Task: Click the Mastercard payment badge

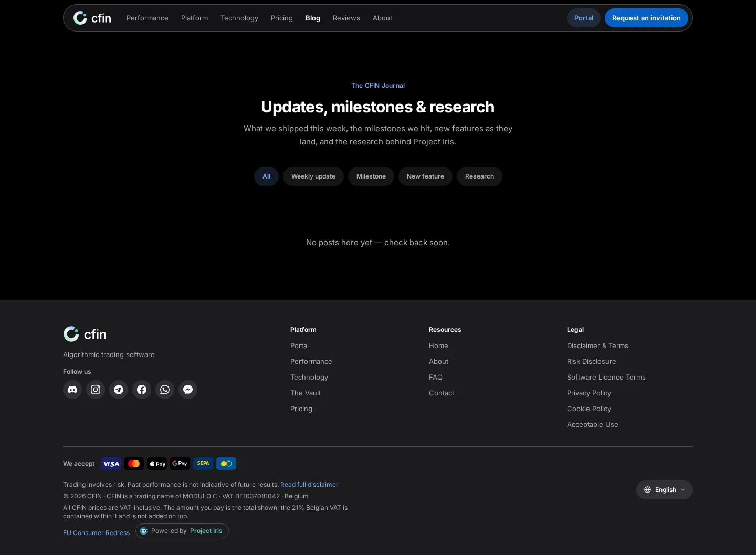Action: [134, 464]
